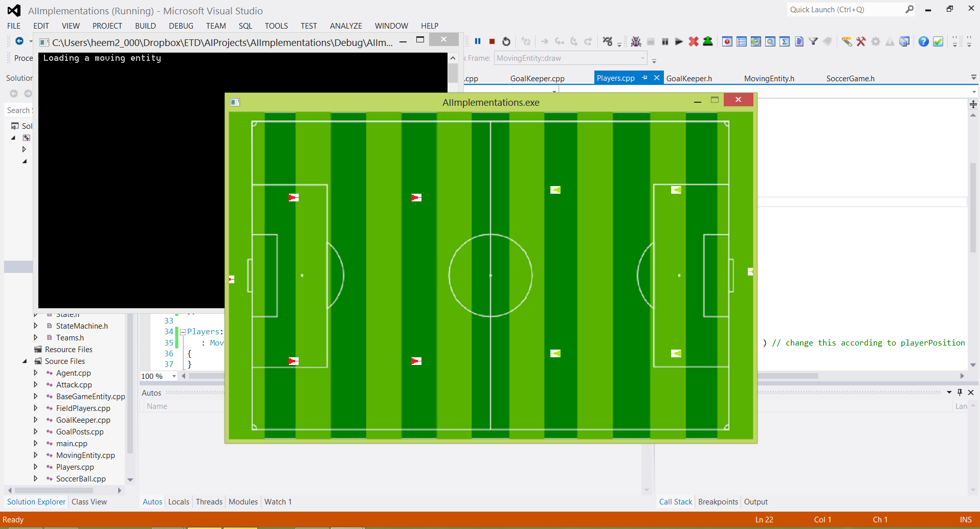Toggle pin on the Players.cpp tab

[x=645, y=78]
